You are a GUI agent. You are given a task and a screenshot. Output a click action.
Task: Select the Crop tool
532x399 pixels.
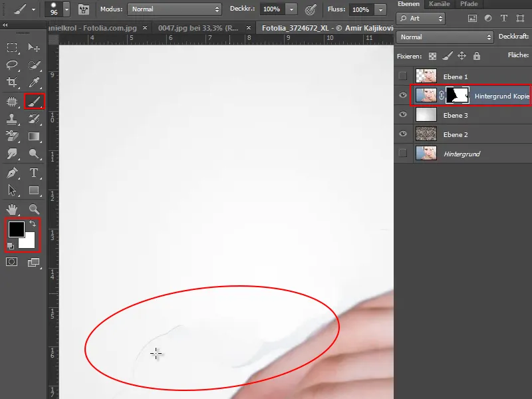[x=12, y=82]
